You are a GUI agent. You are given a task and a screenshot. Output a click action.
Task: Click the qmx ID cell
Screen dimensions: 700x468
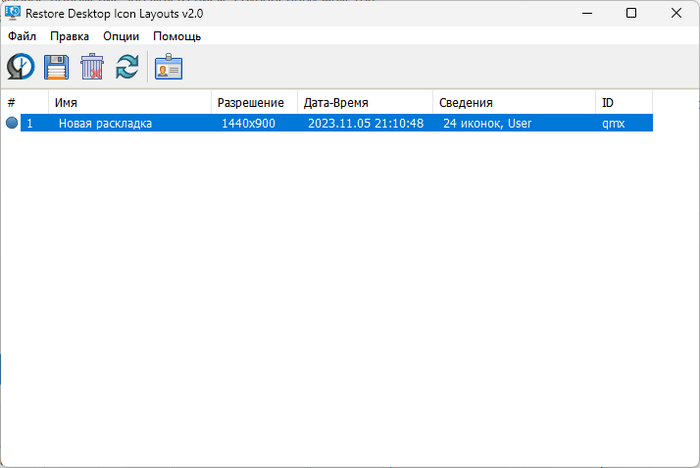coord(613,123)
